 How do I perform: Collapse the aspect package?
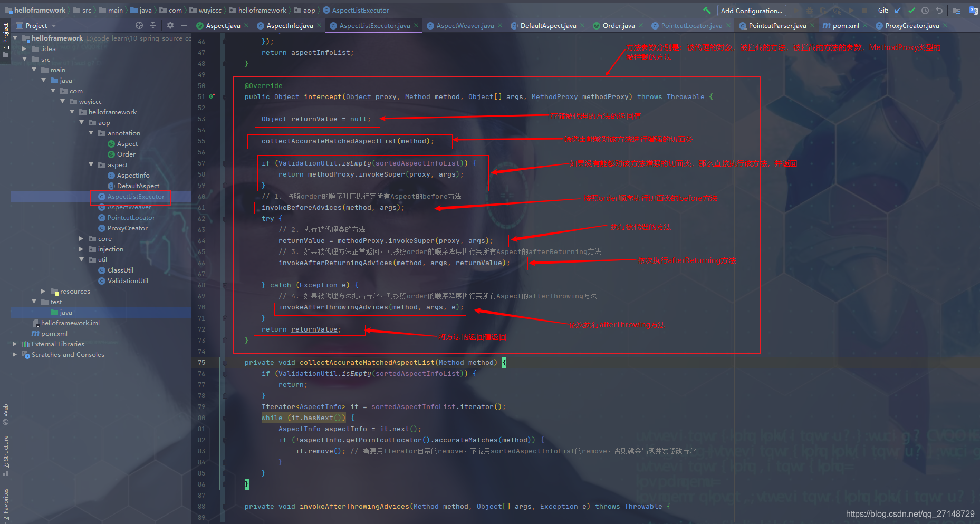click(91, 165)
